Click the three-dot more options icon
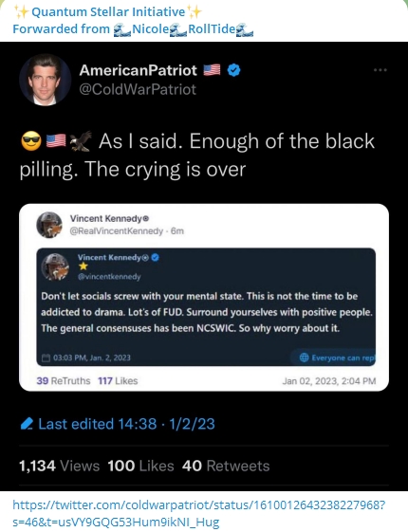The height and width of the screenshot is (532, 408). 380,70
